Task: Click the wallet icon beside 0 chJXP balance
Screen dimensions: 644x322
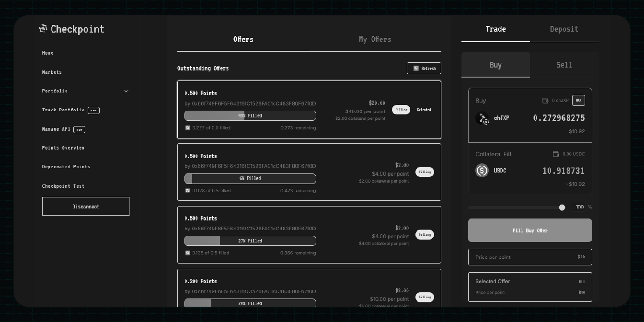Action: 545,101
